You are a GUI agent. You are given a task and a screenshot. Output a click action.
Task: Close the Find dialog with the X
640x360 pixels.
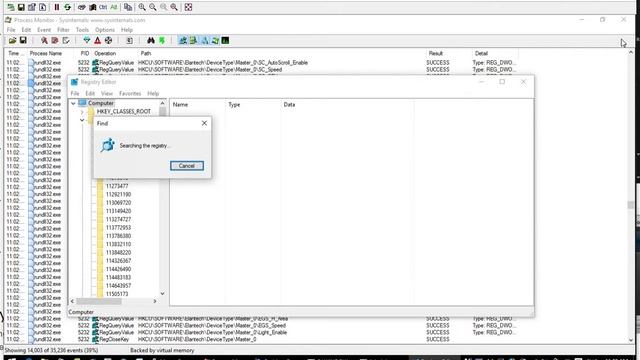tap(204, 123)
